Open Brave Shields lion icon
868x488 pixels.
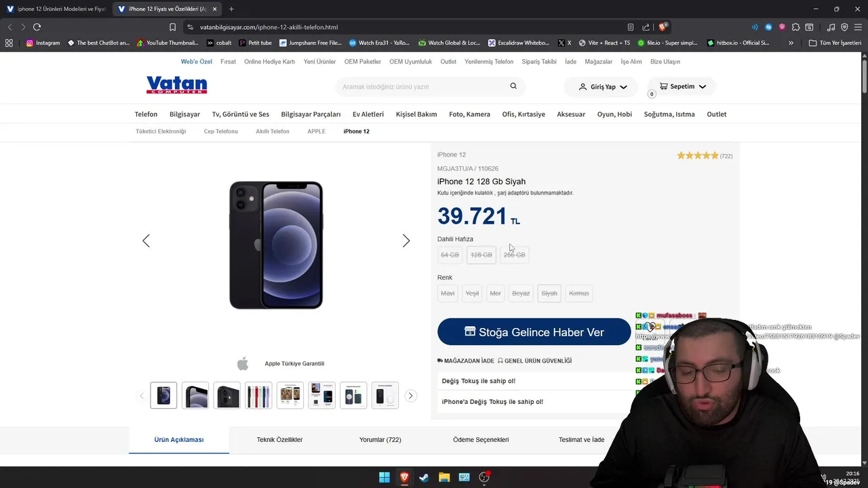point(663,27)
